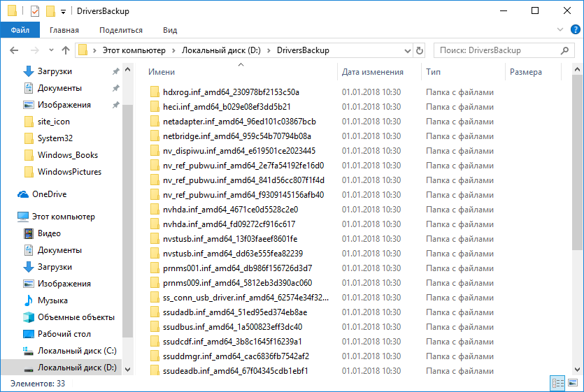Switch to the Вид ribbon tab
584x392 pixels.
pos(170,30)
